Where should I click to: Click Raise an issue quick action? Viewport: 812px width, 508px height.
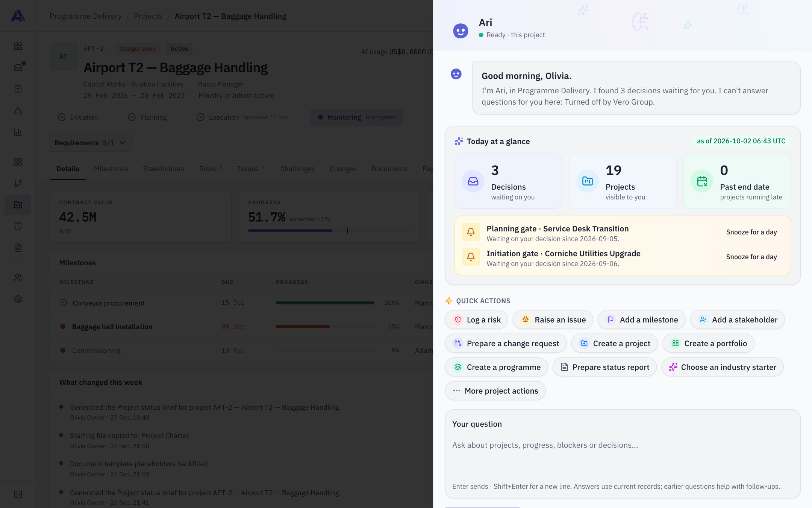click(553, 320)
